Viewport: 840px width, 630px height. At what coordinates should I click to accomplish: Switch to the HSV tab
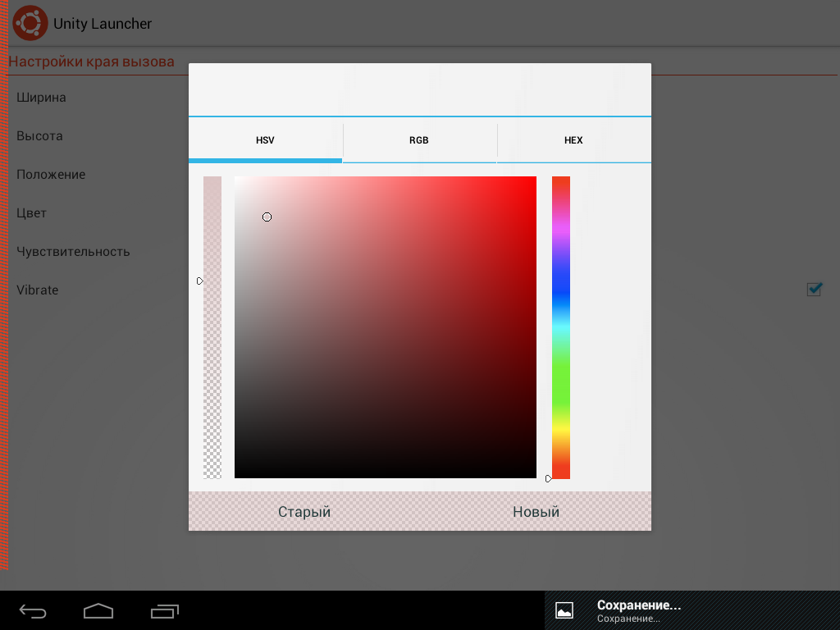tap(265, 140)
